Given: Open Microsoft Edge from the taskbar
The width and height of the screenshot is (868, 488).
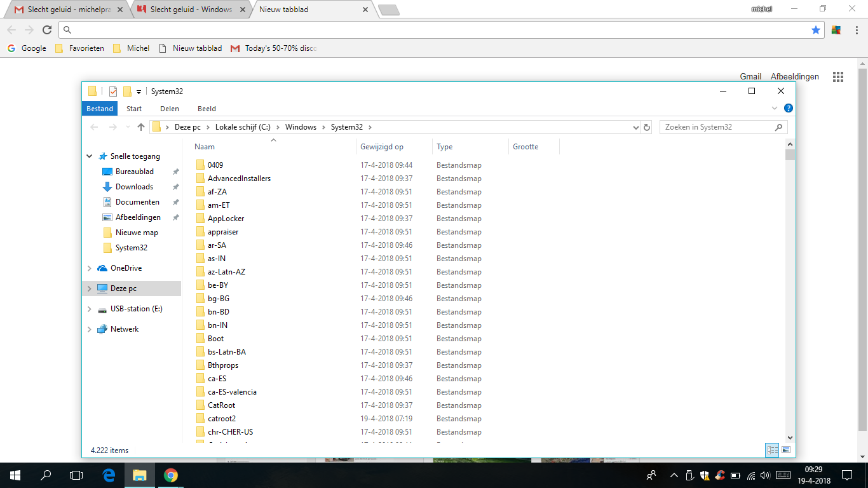Looking at the screenshot, I should point(109,475).
